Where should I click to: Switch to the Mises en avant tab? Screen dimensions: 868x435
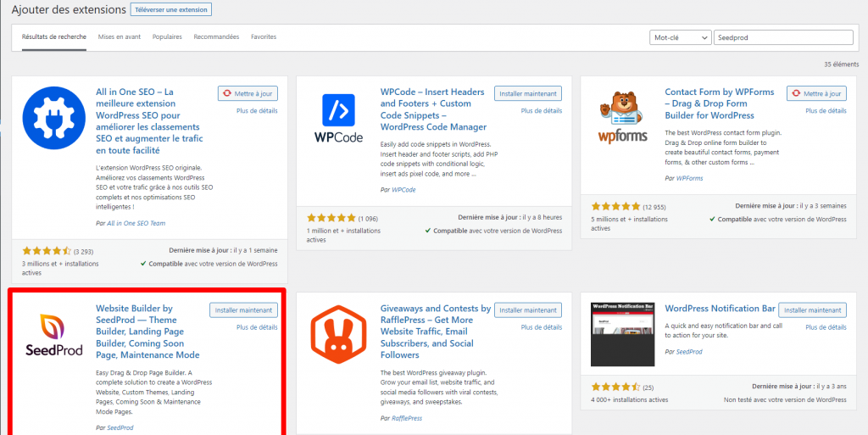[x=120, y=37]
